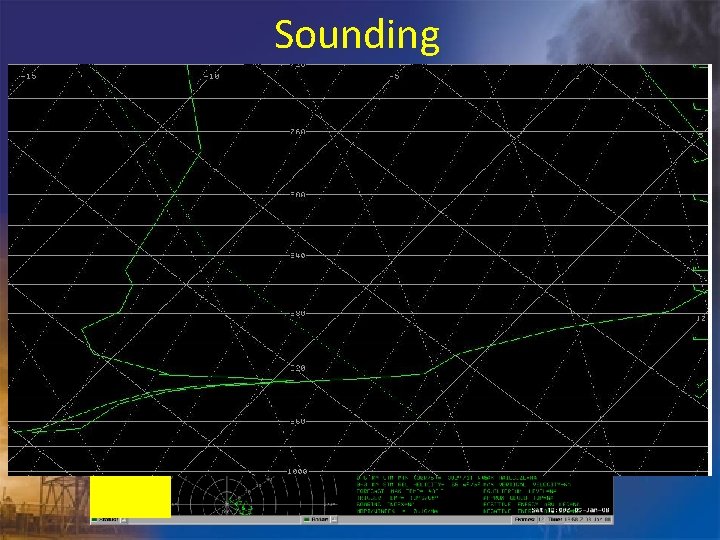720x540 pixels.
Task: Click the 920 pressure level label
Action: (x=298, y=368)
